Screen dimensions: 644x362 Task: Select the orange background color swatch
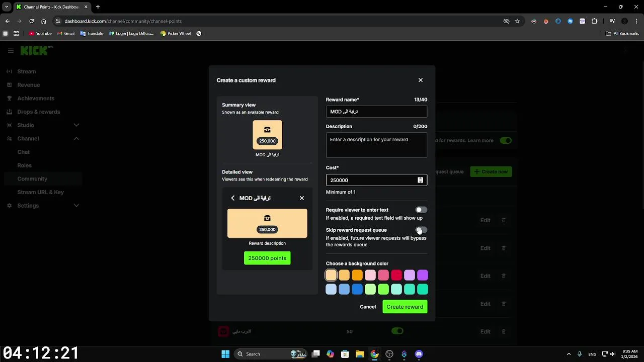click(357, 275)
